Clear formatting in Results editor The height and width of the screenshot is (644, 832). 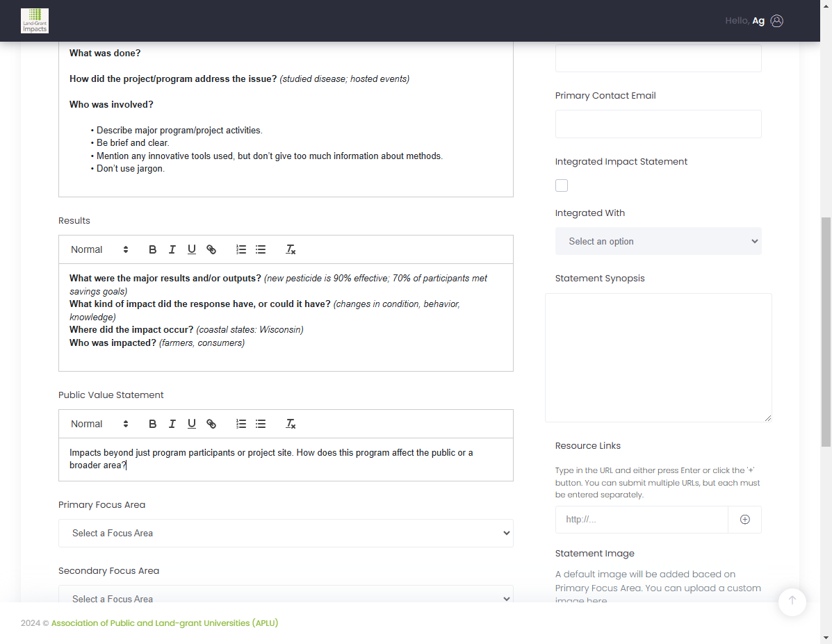pyautogui.click(x=291, y=249)
